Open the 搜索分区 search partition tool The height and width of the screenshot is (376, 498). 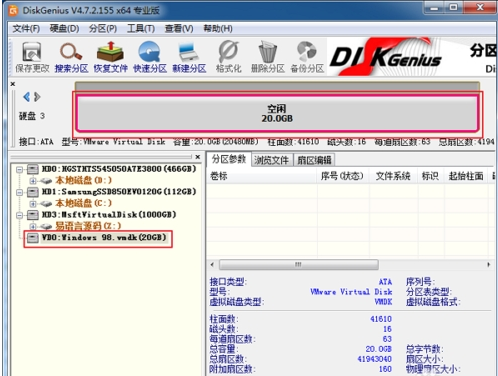tap(71, 57)
